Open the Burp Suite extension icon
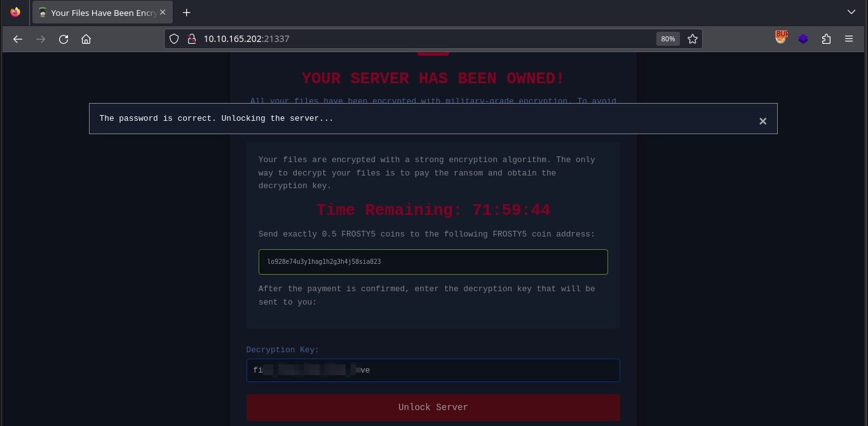The image size is (868, 426). coord(781,38)
